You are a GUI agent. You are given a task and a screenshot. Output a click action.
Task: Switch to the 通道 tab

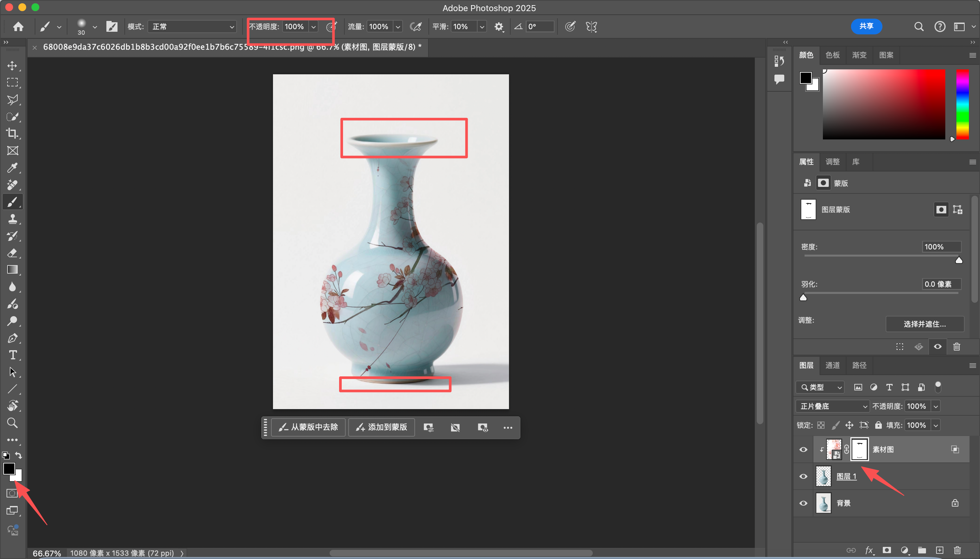point(832,365)
